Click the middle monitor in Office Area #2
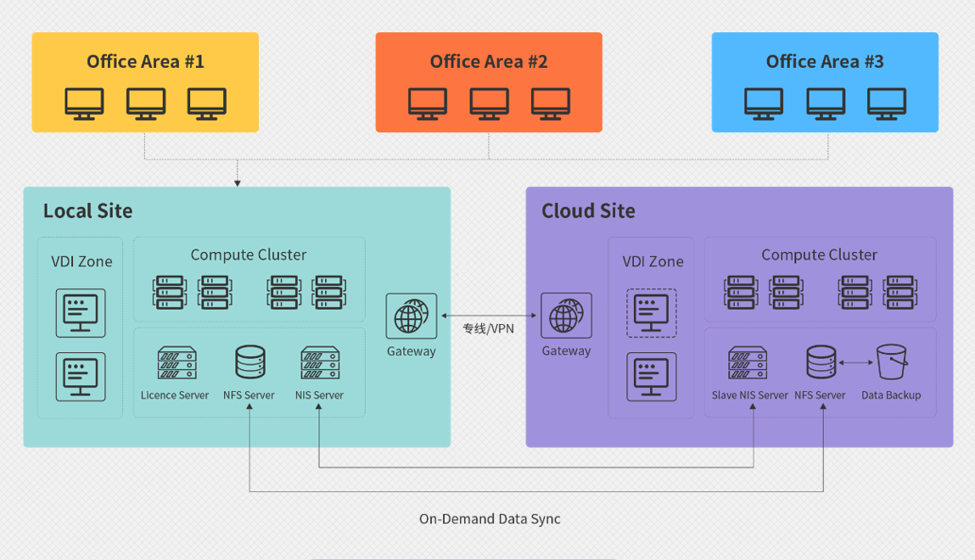975x560 pixels. click(x=490, y=104)
